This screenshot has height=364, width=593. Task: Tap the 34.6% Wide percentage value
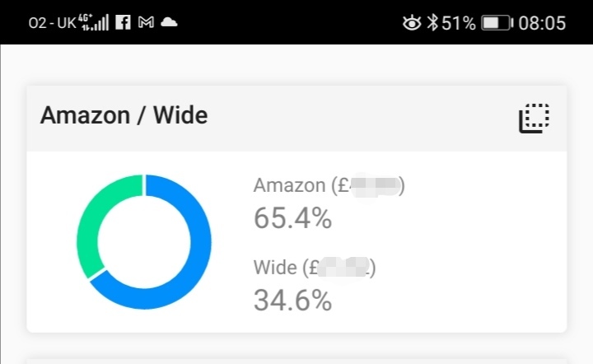(x=292, y=300)
